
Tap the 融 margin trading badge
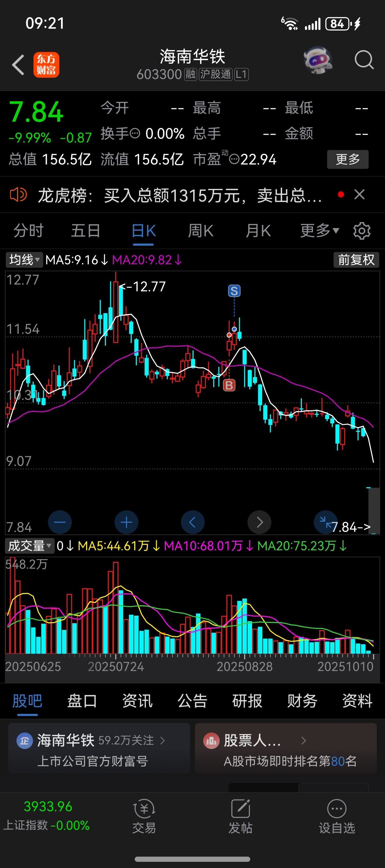(190, 74)
